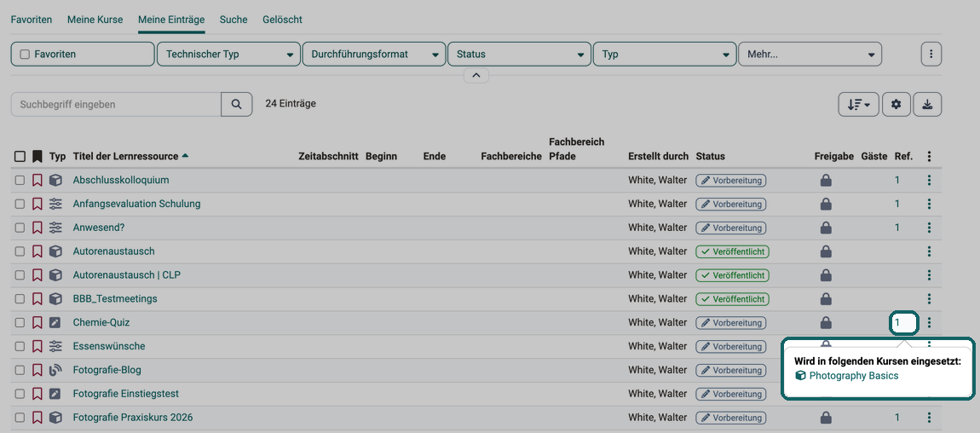Click lock icon in Chemie-Quiz row
This screenshot has height=433, width=980.
click(x=826, y=323)
